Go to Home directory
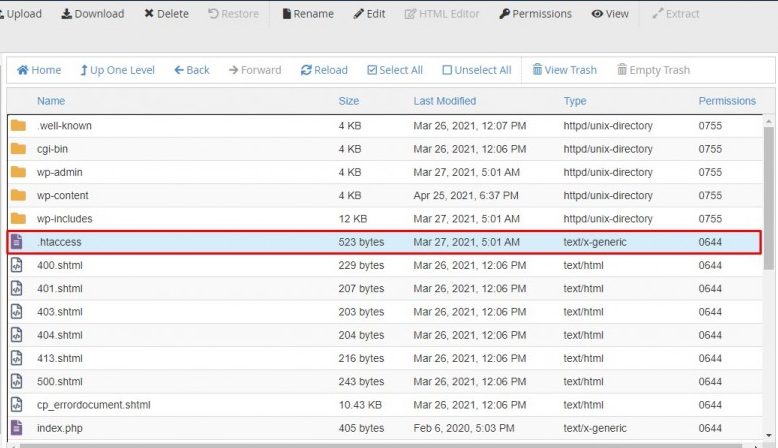This screenshot has width=778, height=448. tap(39, 70)
